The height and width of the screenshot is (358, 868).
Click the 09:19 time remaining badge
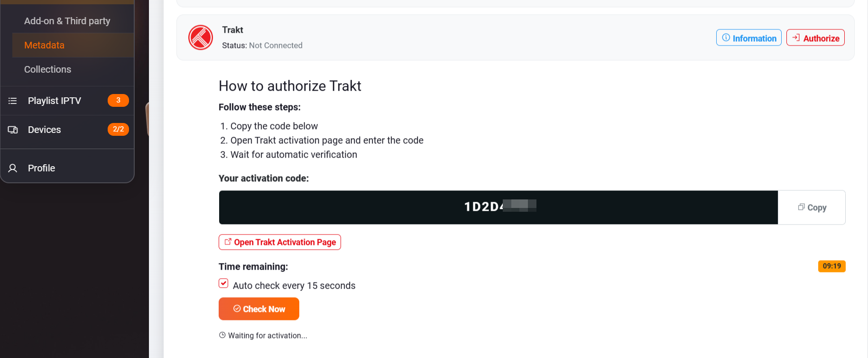click(831, 266)
